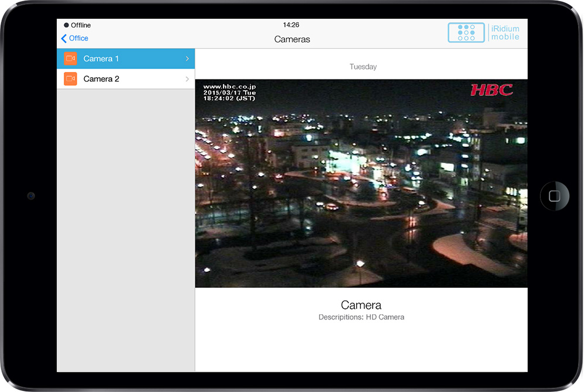Tap the back chevron arrow beside Office
The image size is (585, 392).
pos(64,39)
